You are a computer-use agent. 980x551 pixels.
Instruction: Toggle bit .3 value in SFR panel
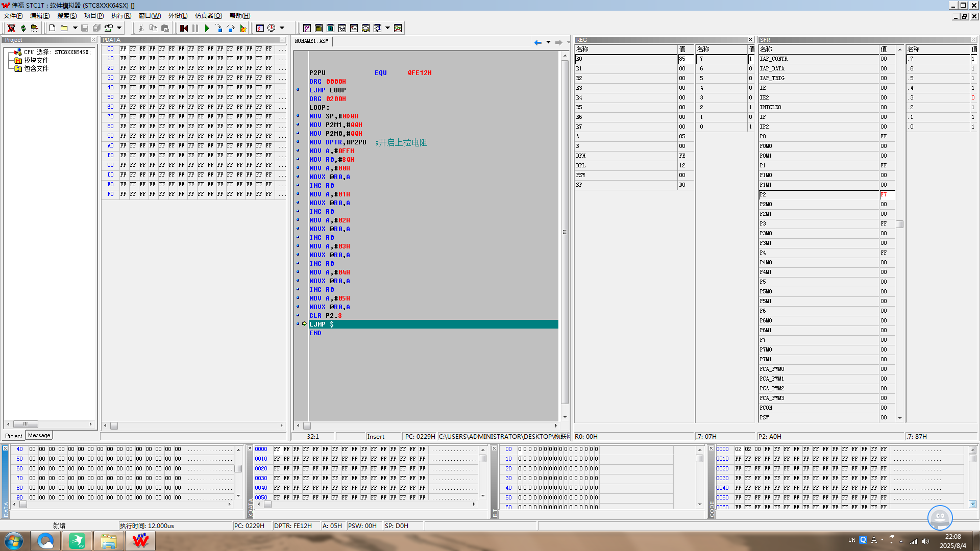(x=973, y=97)
